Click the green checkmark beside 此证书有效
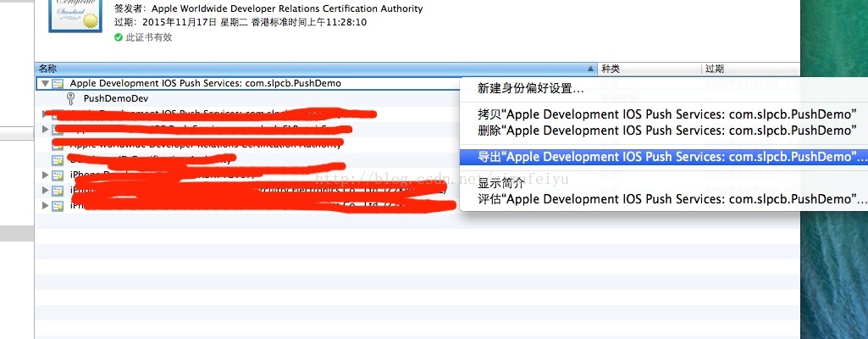 coord(119,37)
